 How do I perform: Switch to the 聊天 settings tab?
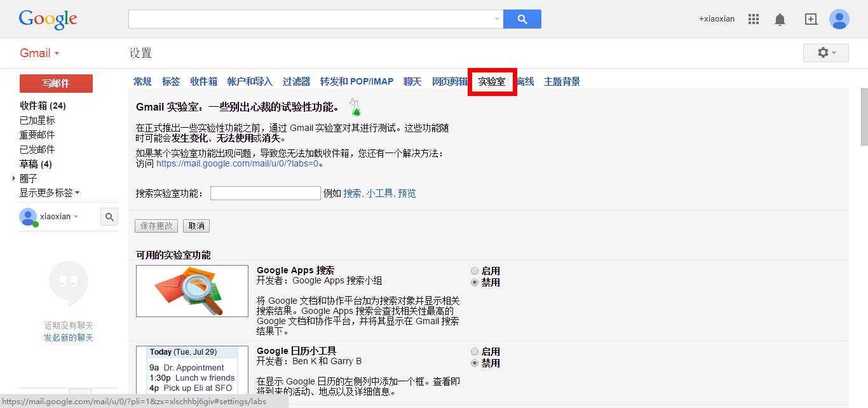(x=412, y=81)
